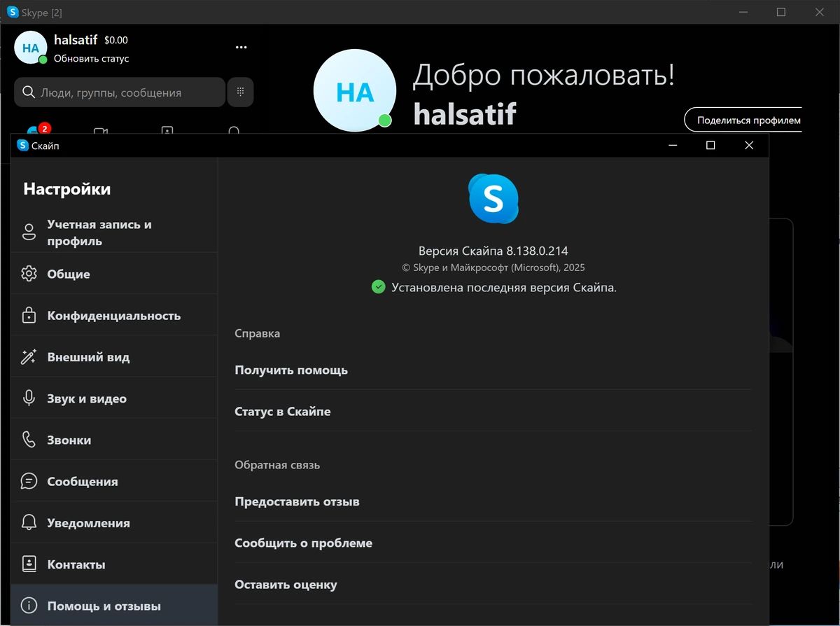Image resolution: width=840 pixels, height=626 pixels.
Task: Click the large HA avatar on the welcome screen
Action: pyautogui.click(x=355, y=92)
